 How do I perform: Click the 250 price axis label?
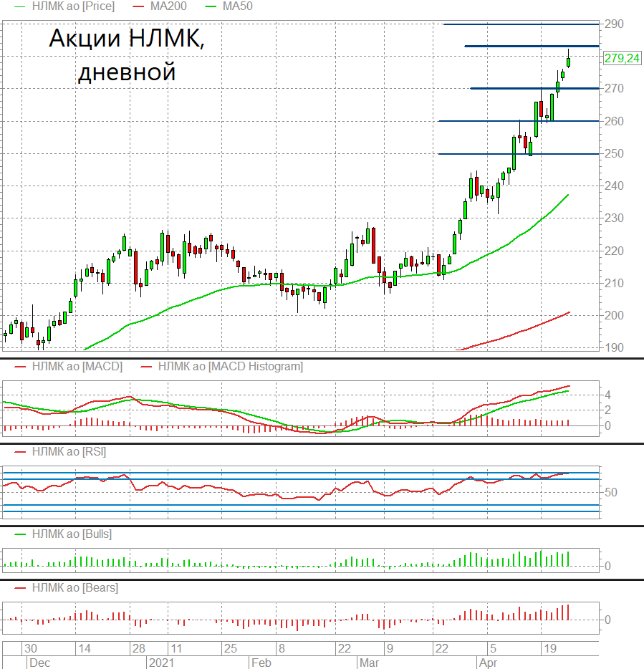[614, 153]
